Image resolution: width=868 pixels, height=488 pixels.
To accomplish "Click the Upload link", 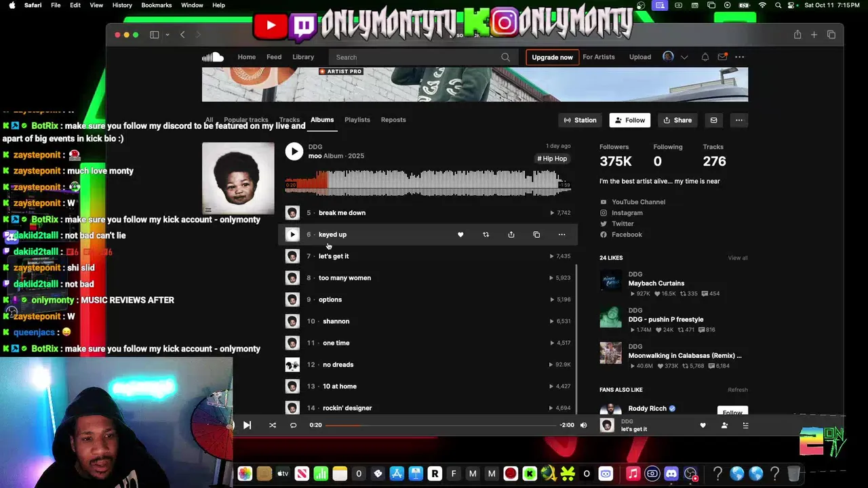I will click(640, 57).
